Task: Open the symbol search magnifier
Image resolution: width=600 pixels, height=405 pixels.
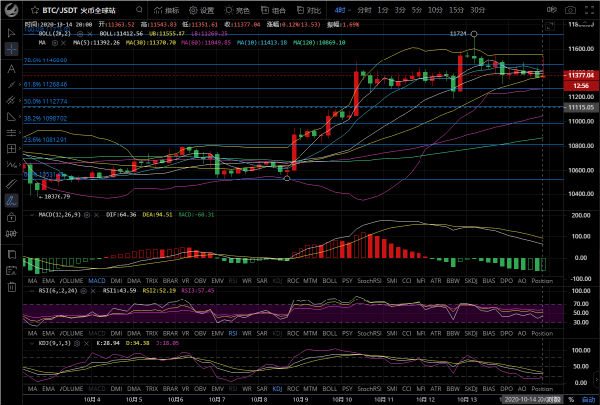Action: (139, 10)
